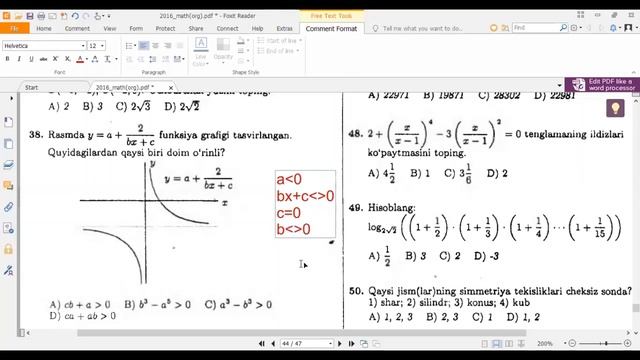Open the font size 12 dropdown
Viewport: 640px width, 360px height.
(x=102, y=46)
